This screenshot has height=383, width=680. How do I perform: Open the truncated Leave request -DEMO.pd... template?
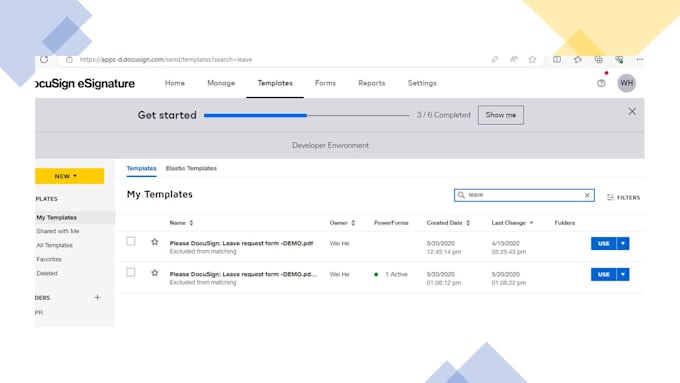[243, 274]
